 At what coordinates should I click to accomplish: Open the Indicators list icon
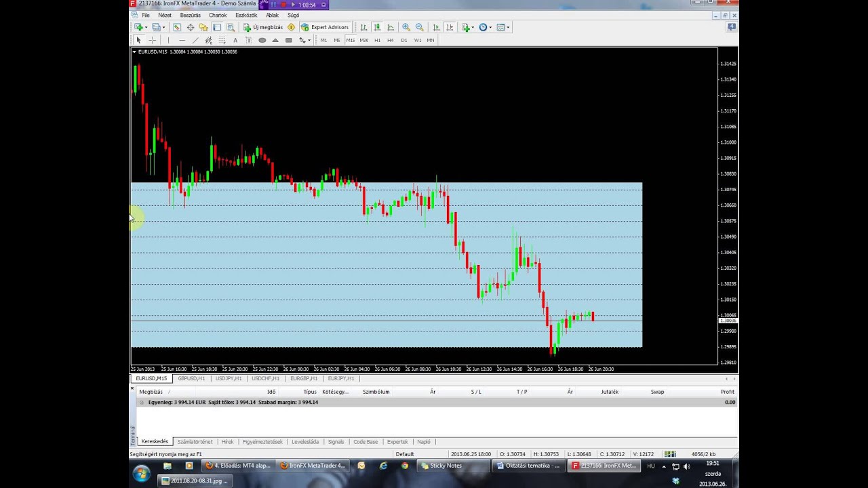click(465, 27)
